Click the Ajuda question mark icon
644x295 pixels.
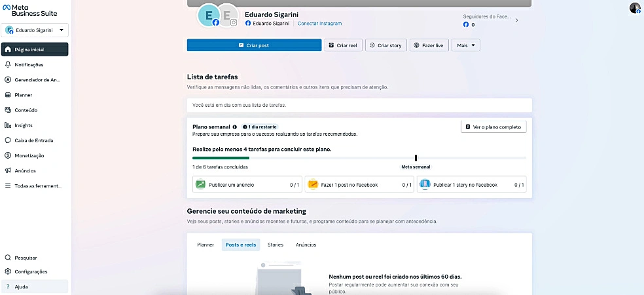pos(7,286)
